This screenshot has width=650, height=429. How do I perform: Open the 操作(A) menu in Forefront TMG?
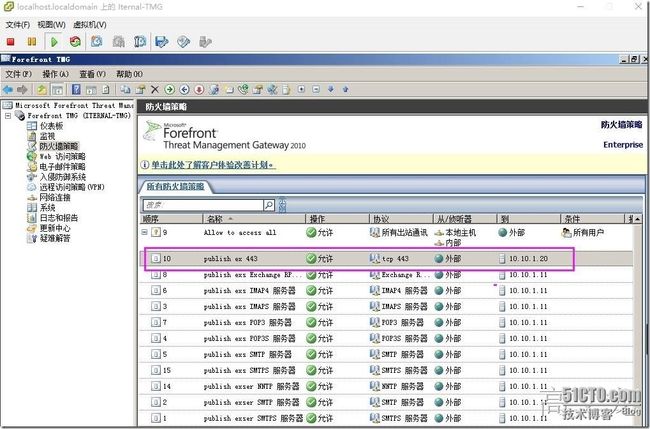[56, 74]
